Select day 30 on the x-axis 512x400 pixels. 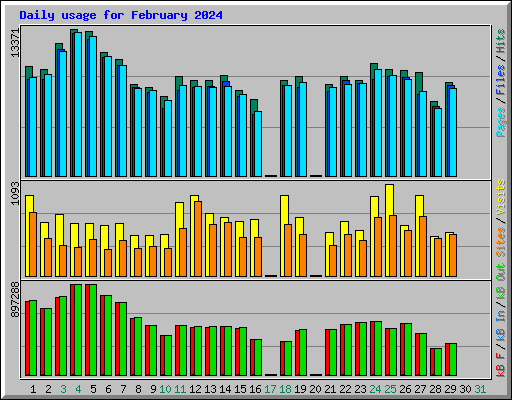(465, 389)
